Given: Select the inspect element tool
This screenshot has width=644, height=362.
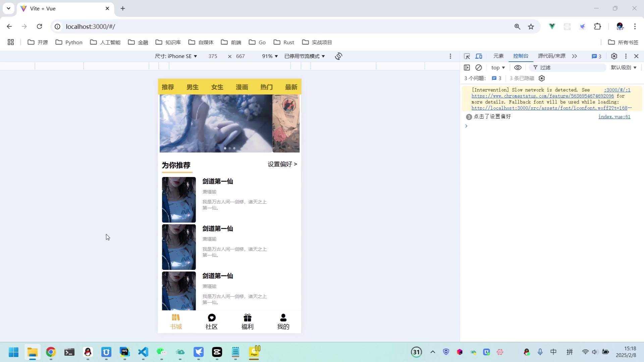Looking at the screenshot, I should click(467, 56).
